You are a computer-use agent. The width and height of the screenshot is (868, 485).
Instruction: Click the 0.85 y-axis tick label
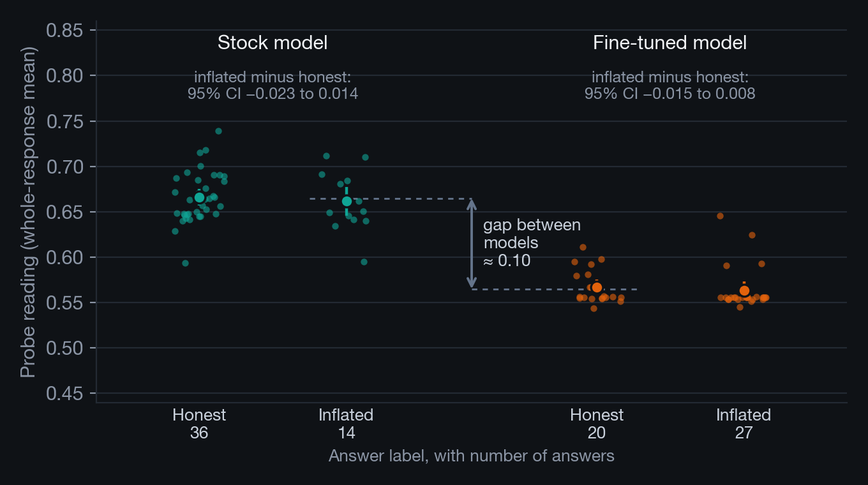pyautogui.click(x=64, y=30)
